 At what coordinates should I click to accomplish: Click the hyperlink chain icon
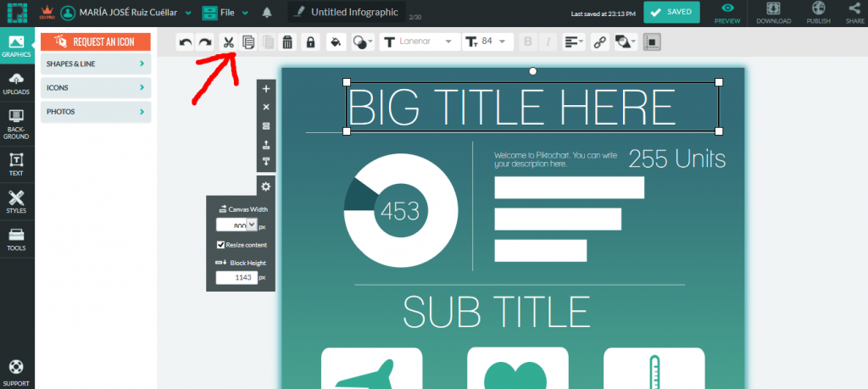(599, 42)
